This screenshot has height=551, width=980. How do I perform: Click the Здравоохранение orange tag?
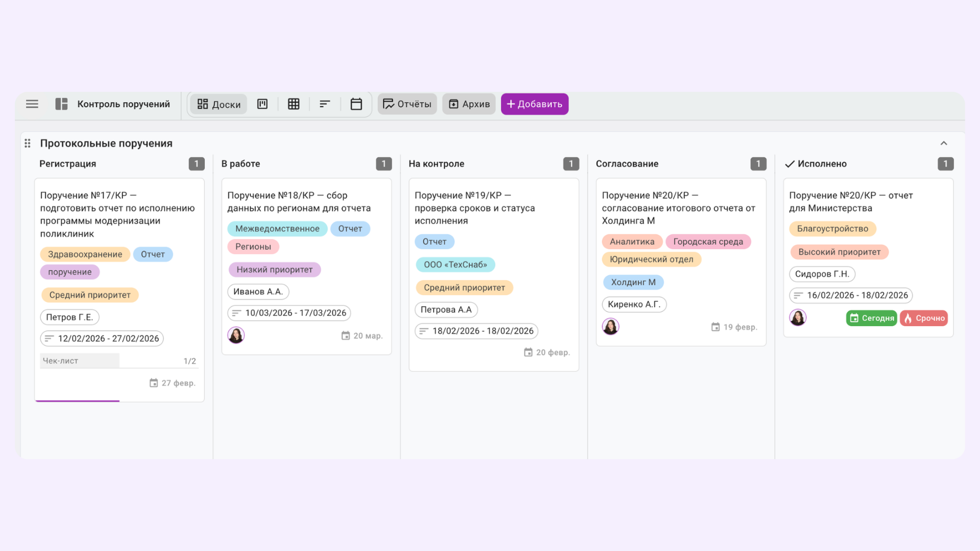point(85,254)
